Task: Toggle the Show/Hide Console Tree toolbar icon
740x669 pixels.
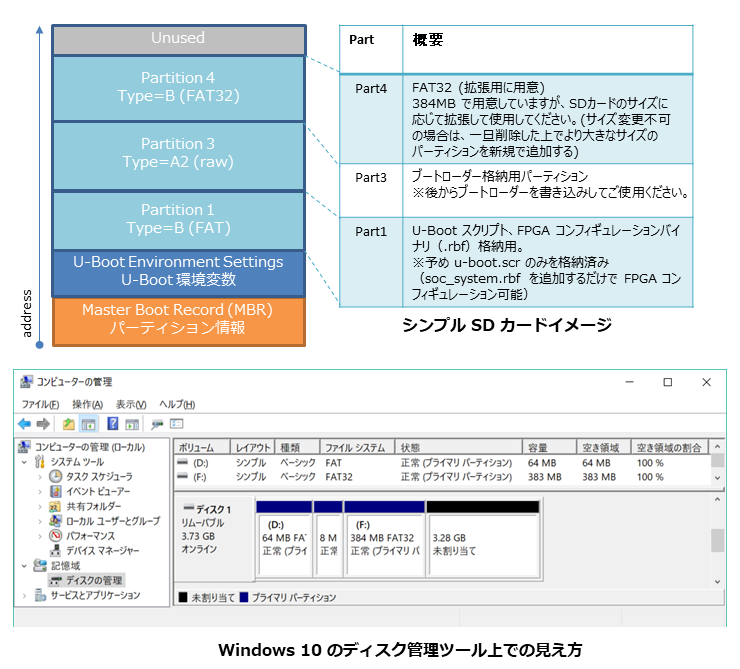Action: (89, 424)
